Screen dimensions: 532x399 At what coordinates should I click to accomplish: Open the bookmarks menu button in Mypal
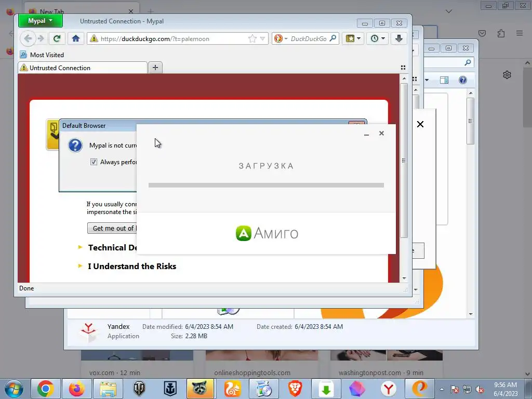pyautogui.click(x=353, y=38)
